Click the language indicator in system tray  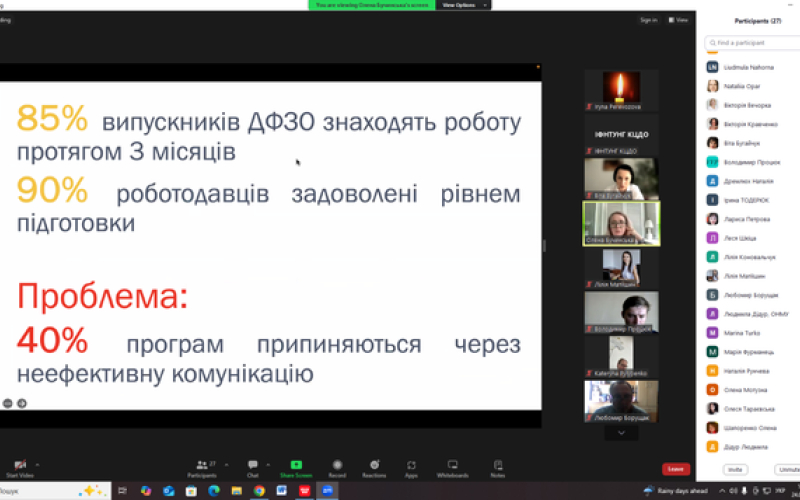tap(780, 491)
